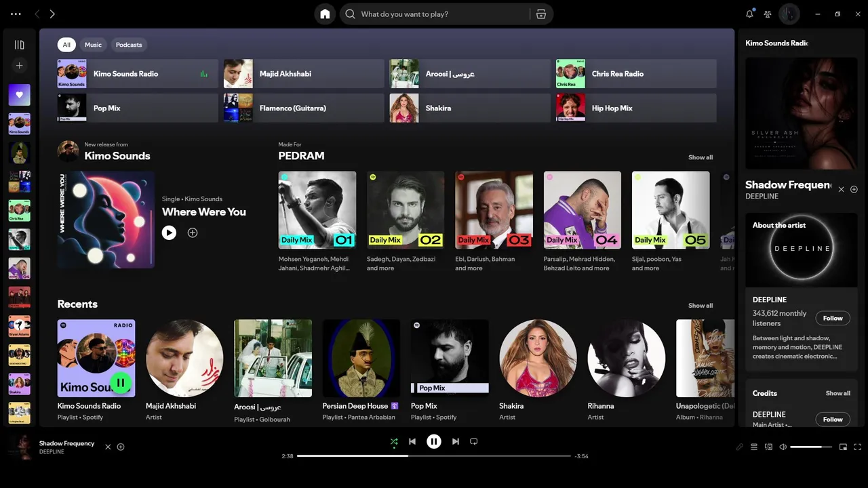Open the play queue

pos(753,447)
